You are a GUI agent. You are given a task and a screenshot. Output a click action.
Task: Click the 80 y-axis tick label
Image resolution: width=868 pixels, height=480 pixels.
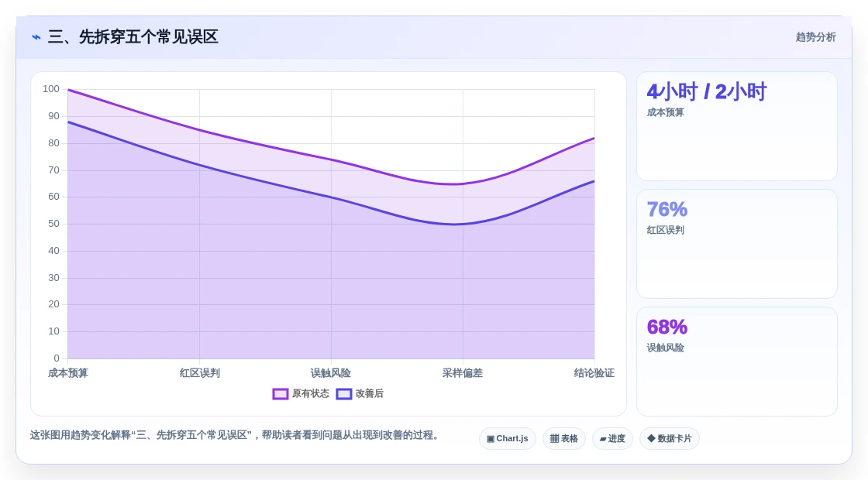click(53, 143)
